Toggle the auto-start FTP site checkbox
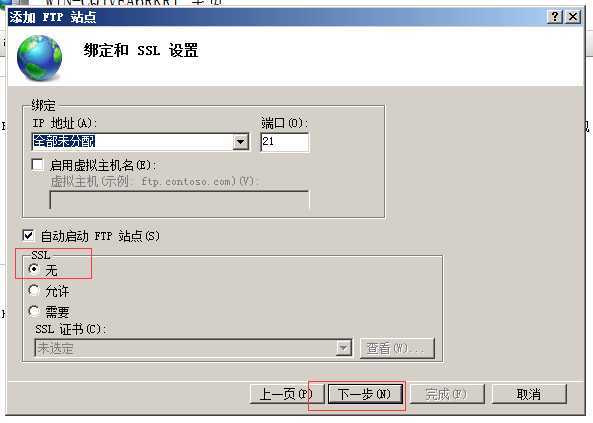Screen dimensions: 593x423 click(28, 235)
